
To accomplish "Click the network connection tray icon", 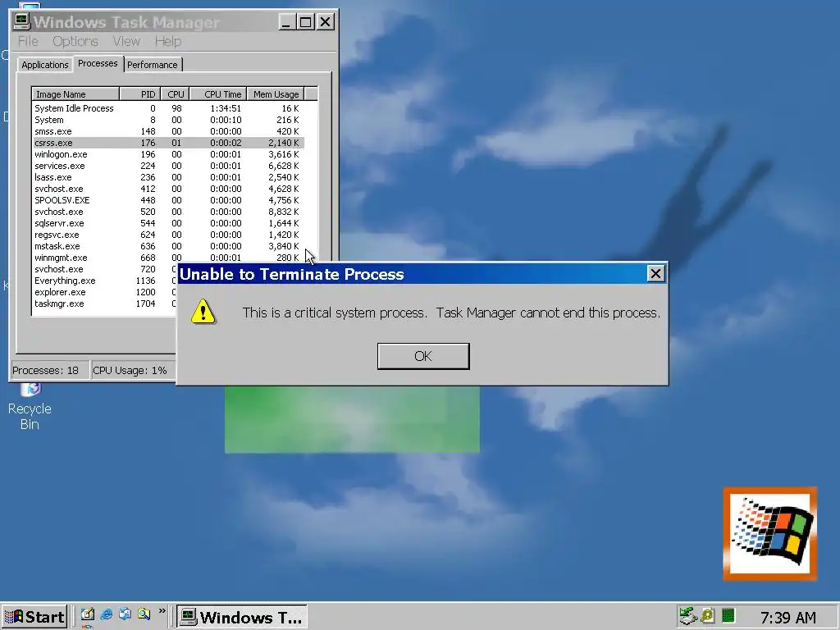I will pos(688,616).
